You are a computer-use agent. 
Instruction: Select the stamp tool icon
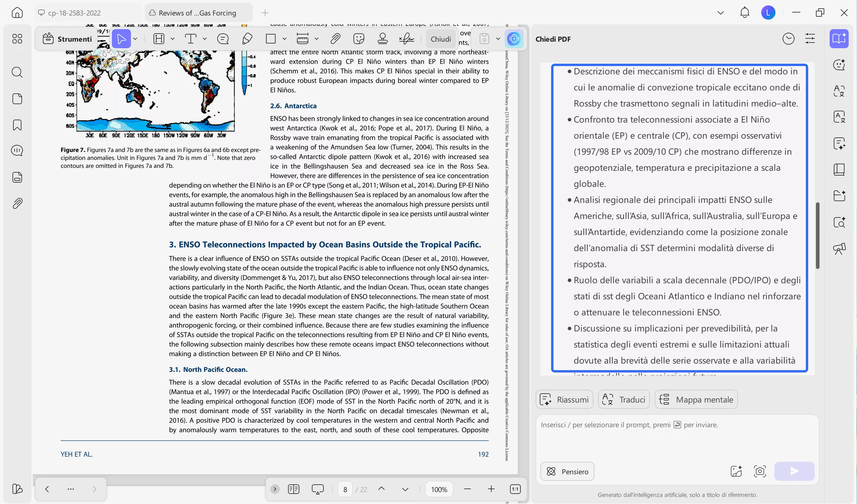(383, 39)
